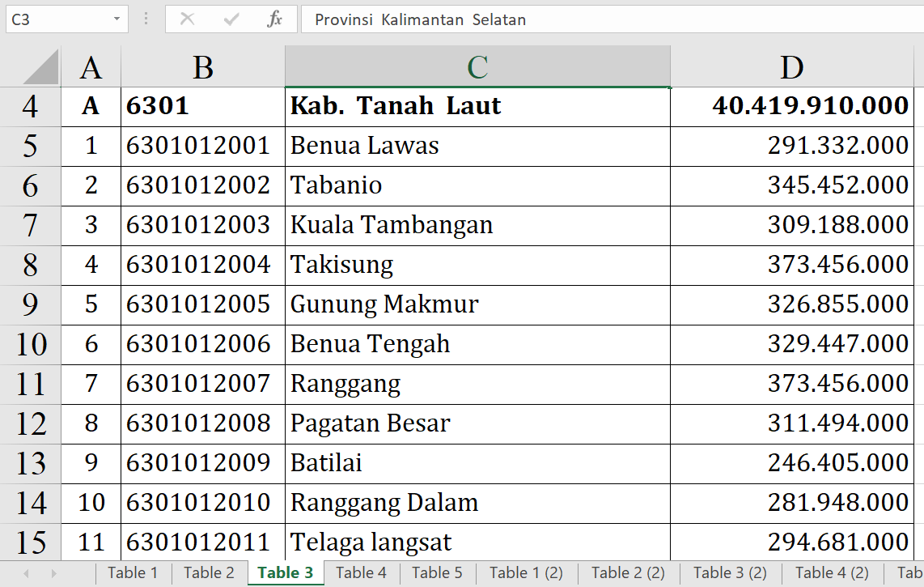The height and width of the screenshot is (587, 924).
Task: Open the Name Box dropdown arrow
Action: 117,19
